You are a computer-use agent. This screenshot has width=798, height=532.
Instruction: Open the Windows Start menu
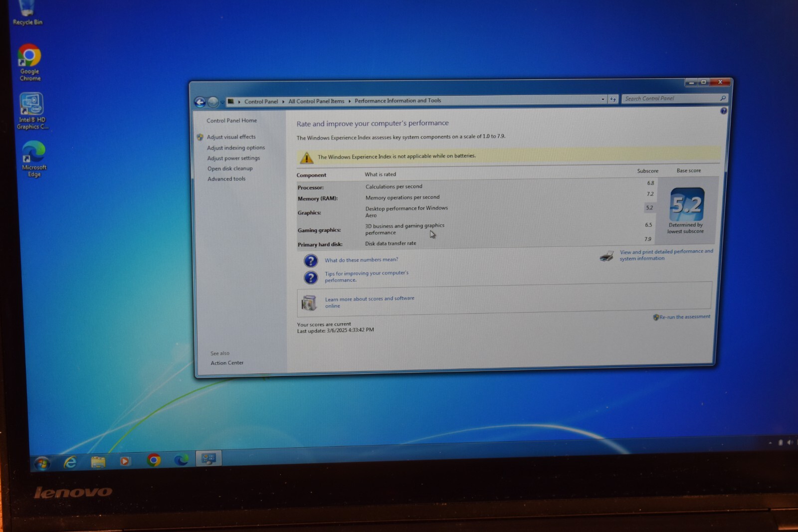[42, 464]
